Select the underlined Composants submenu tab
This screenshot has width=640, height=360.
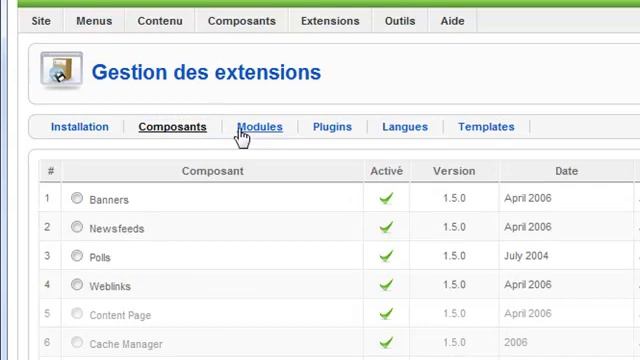(x=172, y=127)
